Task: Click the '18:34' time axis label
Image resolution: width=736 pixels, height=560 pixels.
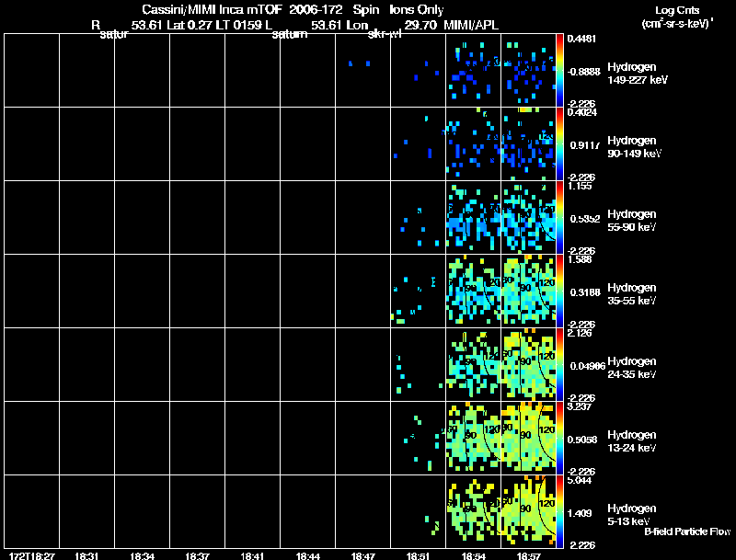Action: click(x=143, y=555)
